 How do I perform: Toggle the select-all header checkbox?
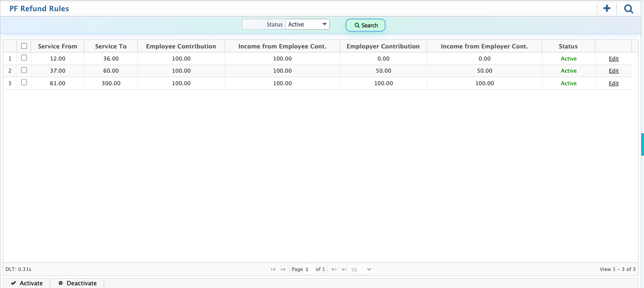click(24, 46)
